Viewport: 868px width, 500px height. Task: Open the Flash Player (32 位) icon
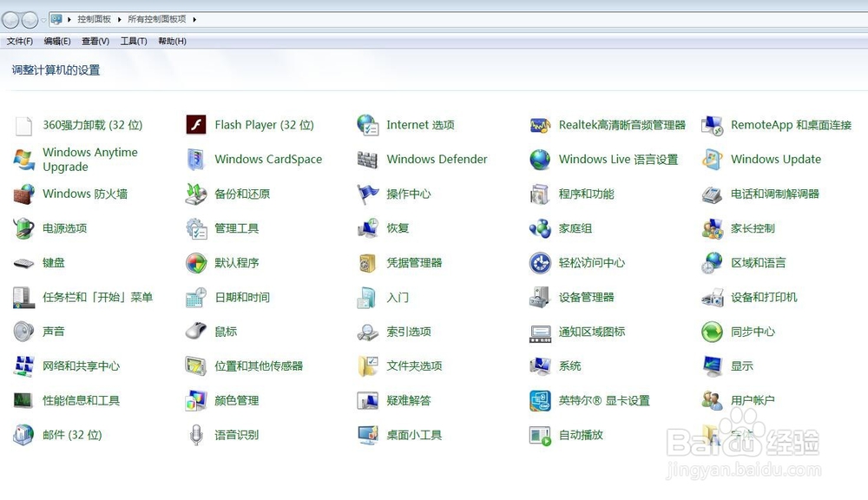point(196,125)
